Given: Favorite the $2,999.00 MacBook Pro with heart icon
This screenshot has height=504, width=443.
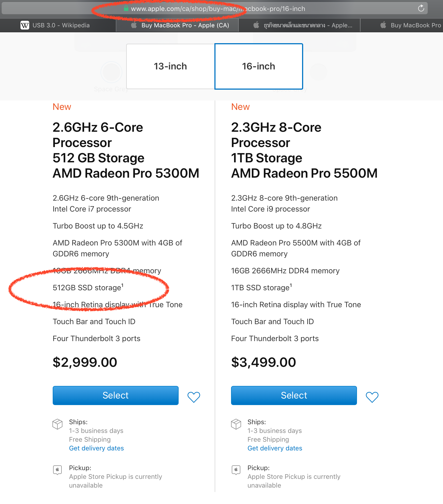Looking at the screenshot, I should click(194, 397).
